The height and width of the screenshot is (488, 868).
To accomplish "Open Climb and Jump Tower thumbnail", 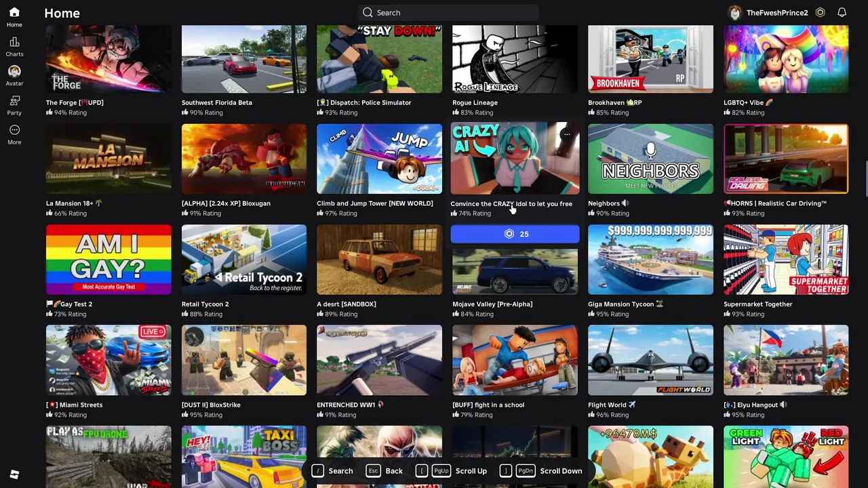I will (x=379, y=159).
